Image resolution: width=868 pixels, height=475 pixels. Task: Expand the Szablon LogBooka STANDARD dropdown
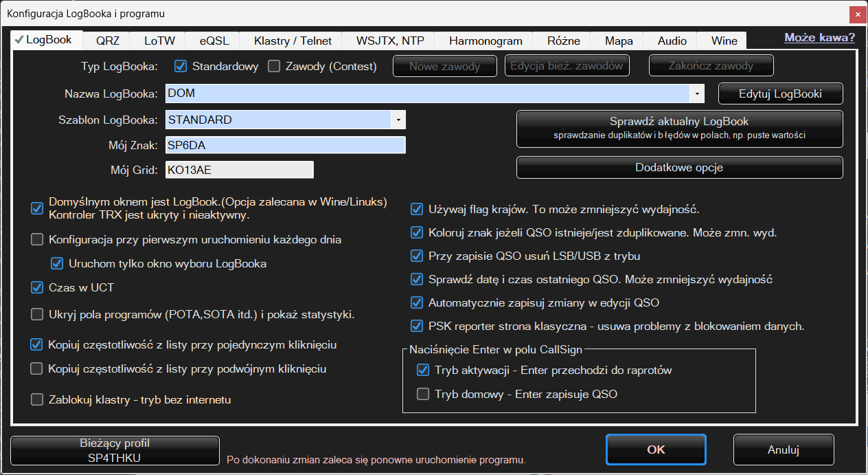pyautogui.click(x=398, y=120)
